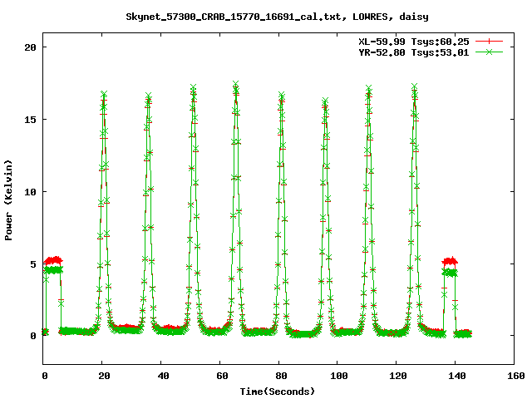Click the last peak top near 126 seconds

[414, 86]
